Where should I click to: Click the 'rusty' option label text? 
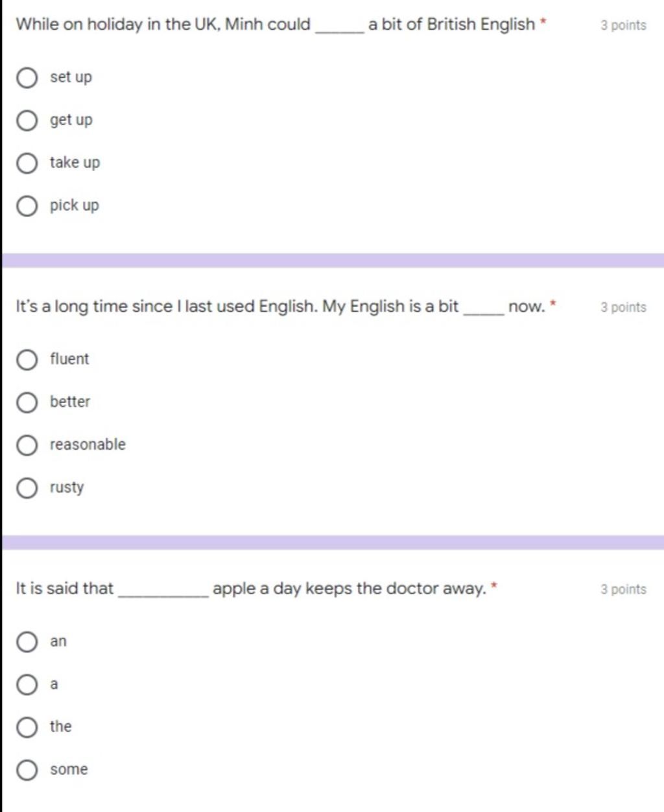[x=67, y=487]
